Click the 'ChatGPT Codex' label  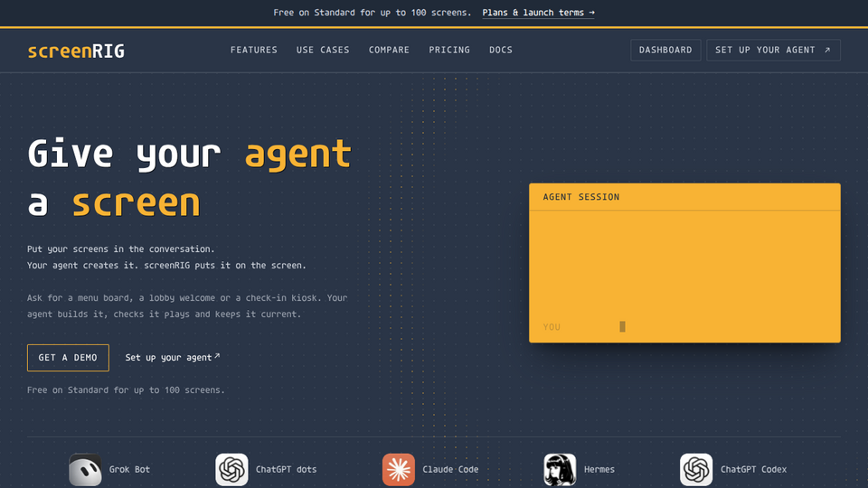tap(753, 470)
